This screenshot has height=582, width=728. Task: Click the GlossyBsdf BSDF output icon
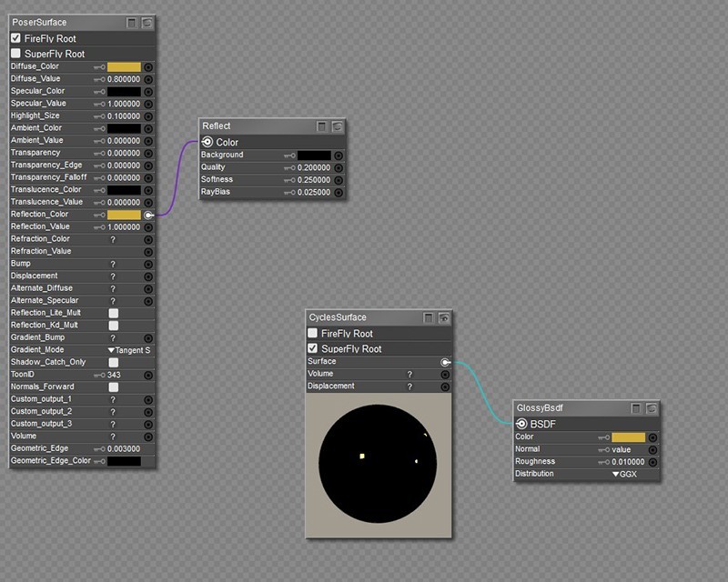click(521, 424)
